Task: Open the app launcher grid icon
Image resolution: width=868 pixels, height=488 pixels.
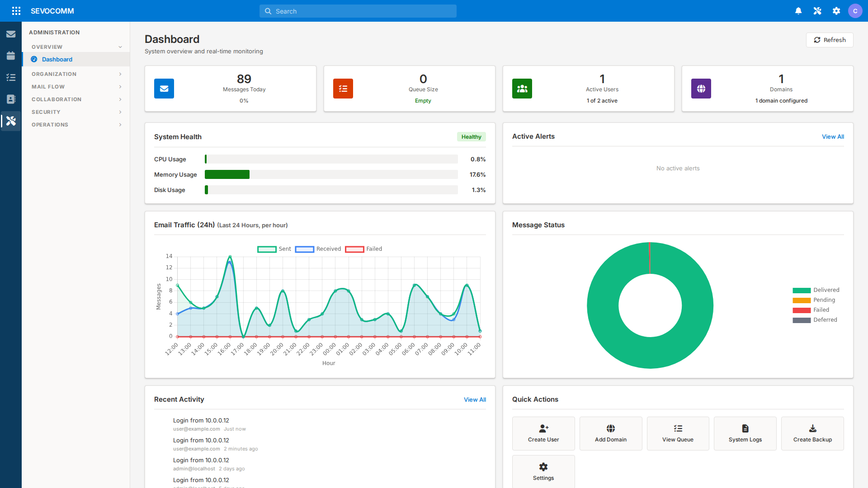Action: 16,11
